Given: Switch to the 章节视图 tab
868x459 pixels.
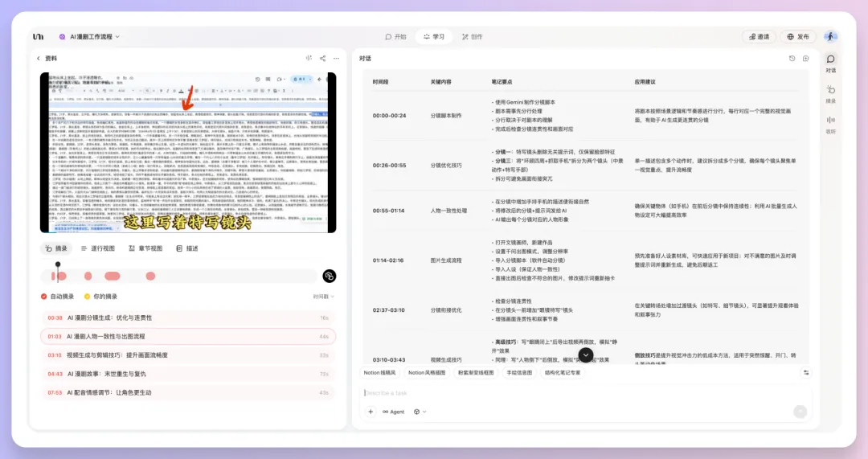Looking at the screenshot, I should (145, 248).
